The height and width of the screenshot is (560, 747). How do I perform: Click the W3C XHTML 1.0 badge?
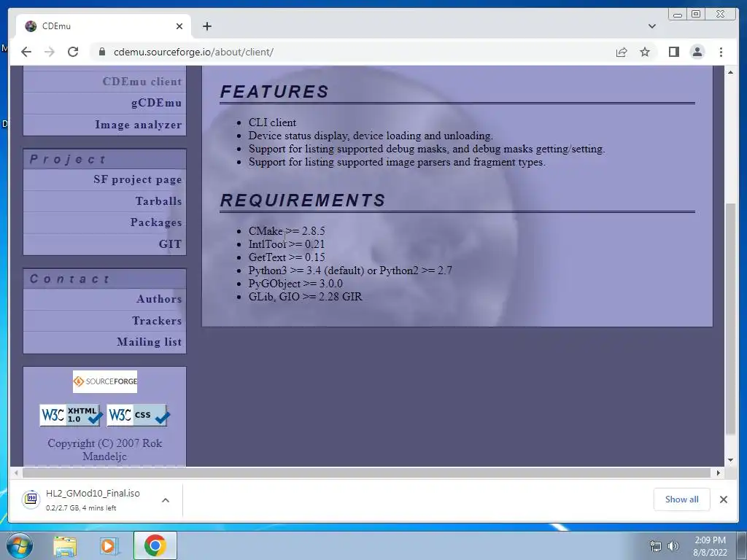click(71, 415)
